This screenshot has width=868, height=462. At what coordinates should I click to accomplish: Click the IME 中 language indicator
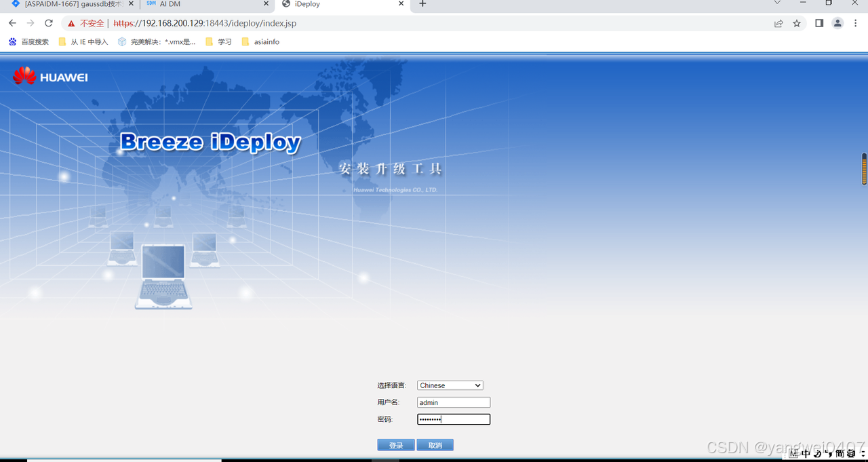806,453
